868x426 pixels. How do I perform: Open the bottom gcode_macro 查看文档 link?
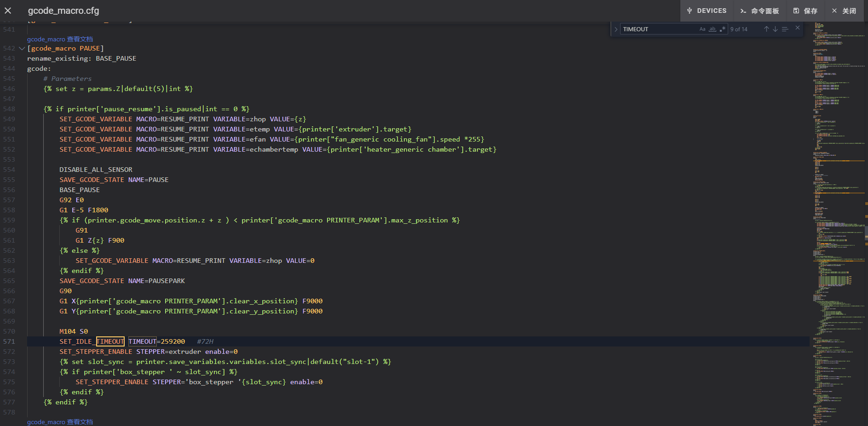(x=60, y=422)
